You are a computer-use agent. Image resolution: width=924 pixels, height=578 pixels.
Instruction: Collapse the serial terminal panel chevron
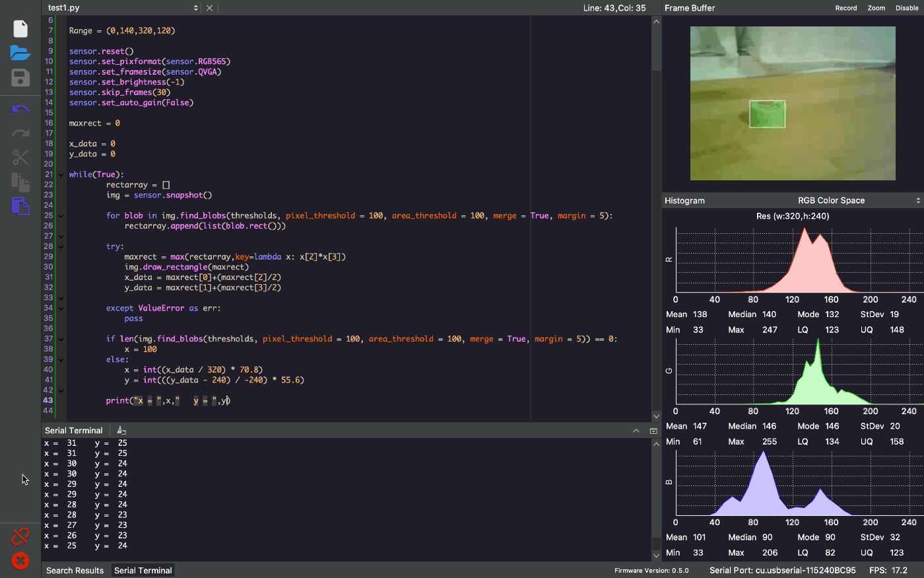pyautogui.click(x=636, y=431)
